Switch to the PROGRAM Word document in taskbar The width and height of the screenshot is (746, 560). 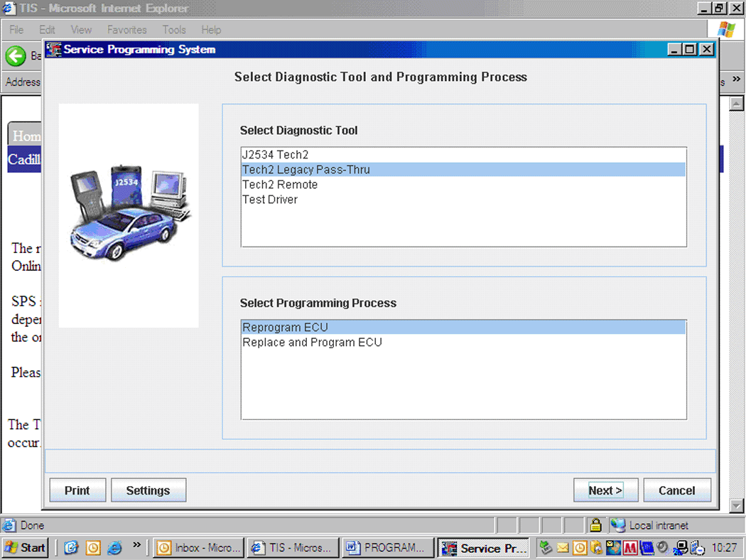387,548
